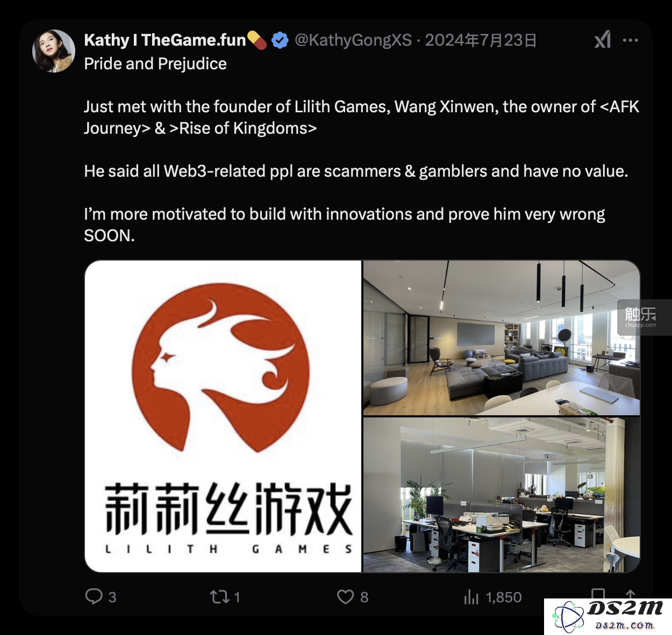Click the blue verified checkmark badge
Screen dimensions: 672x635
click(x=280, y=40)
